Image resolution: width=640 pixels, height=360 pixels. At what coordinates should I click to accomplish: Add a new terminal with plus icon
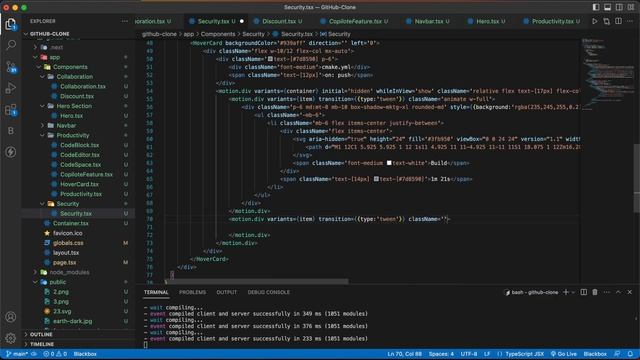pos(566,292)
